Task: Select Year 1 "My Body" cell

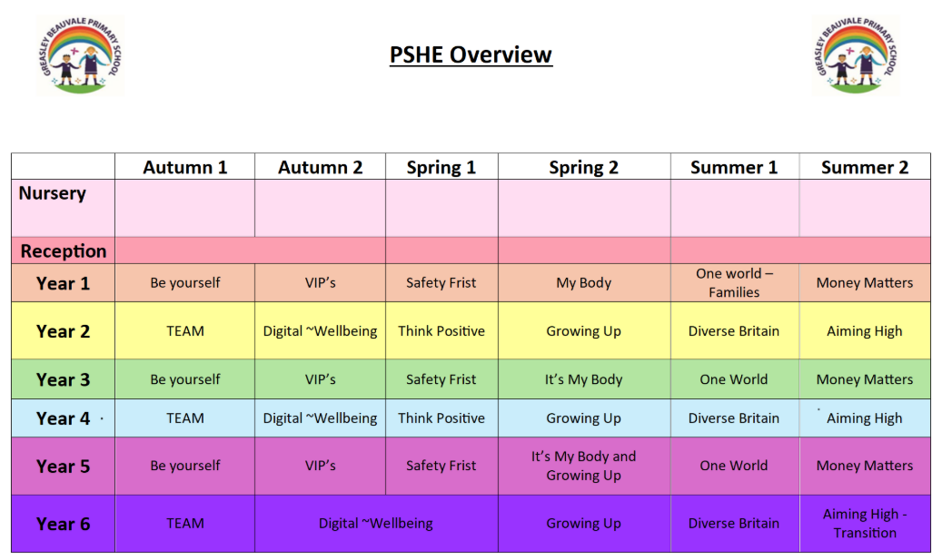Action: tap(583, 283)
